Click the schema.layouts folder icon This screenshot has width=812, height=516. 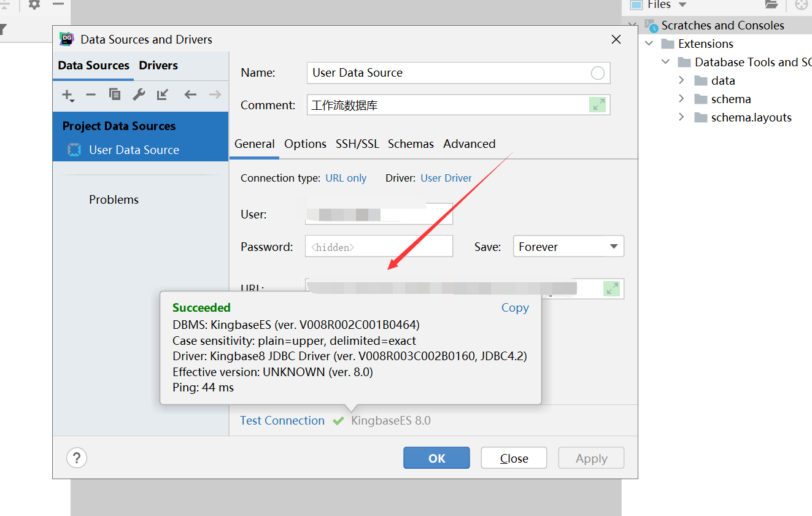pos(701,118)
